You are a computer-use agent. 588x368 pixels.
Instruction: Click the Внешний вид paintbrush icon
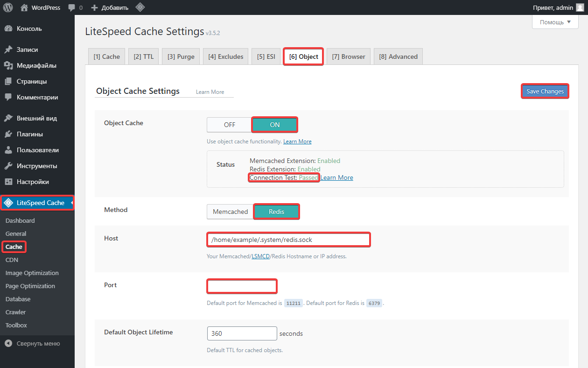pos(8,118)
